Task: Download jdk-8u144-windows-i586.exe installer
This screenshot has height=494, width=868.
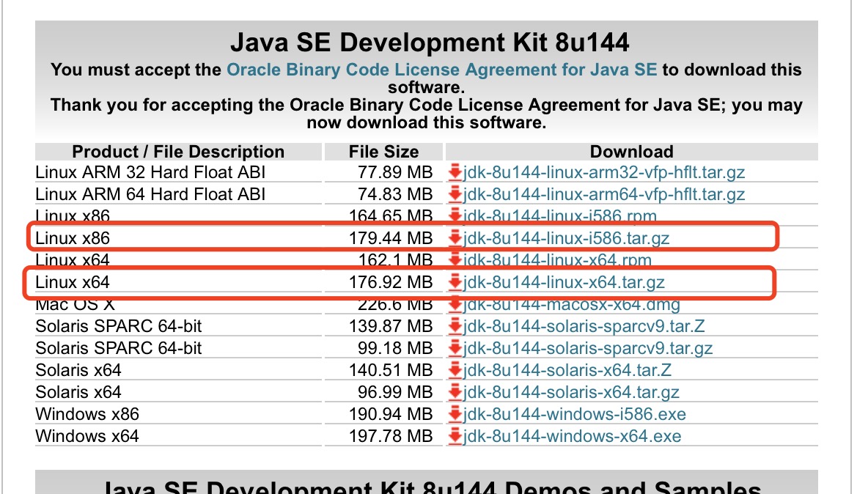Action: coord(575,414)
